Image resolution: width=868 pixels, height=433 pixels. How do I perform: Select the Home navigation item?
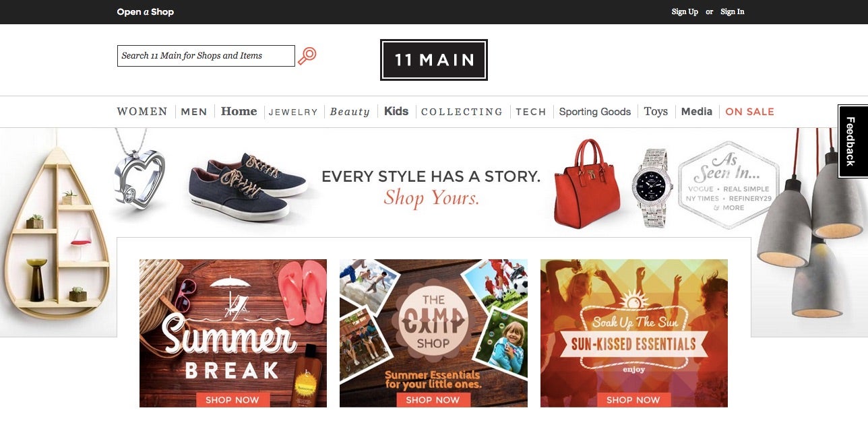click(239, 111)
